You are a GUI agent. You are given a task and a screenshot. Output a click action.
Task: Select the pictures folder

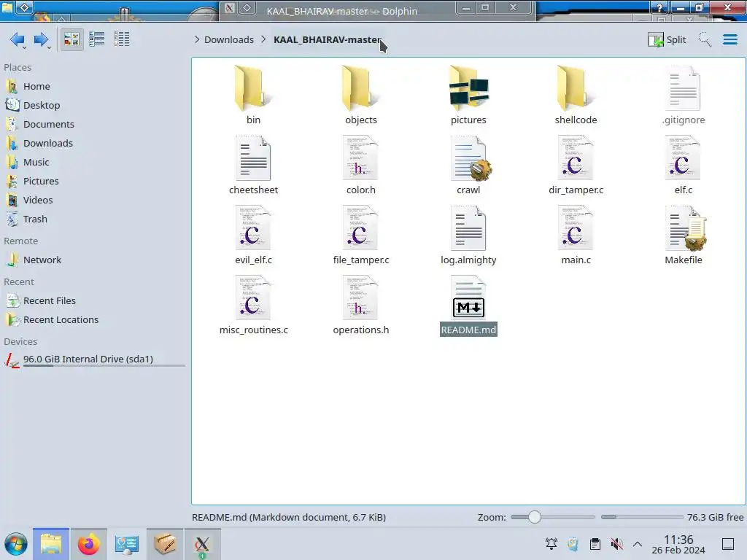point(468,96)
